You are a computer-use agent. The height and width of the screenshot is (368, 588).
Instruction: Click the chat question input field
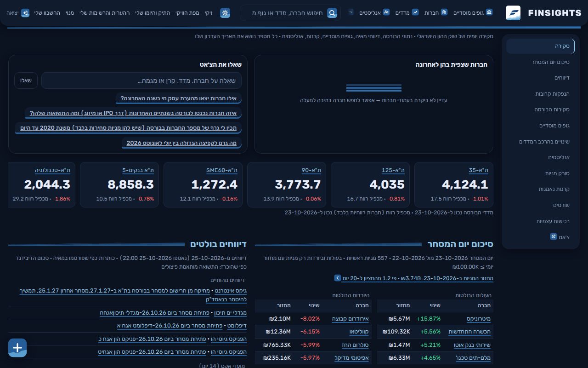141,80
